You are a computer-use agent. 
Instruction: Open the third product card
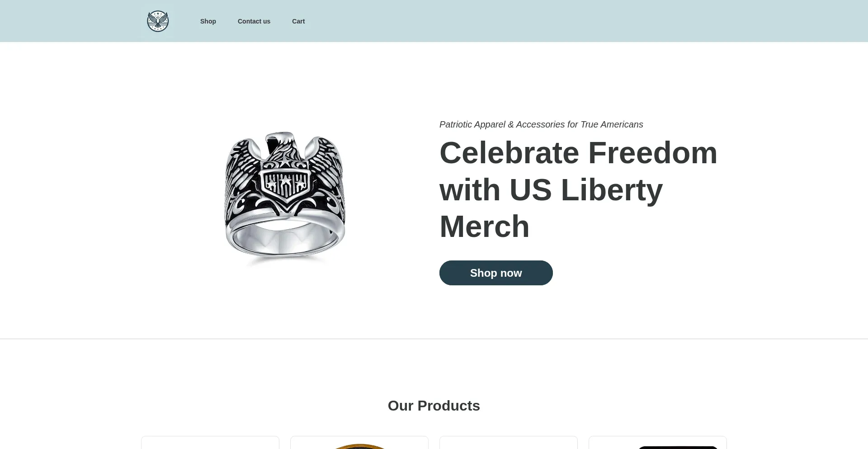click(x=509, y=443)
